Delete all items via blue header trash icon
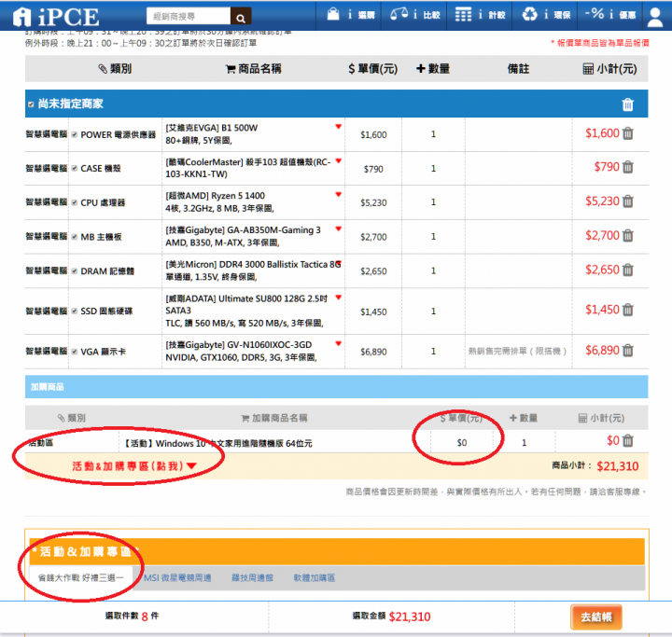Screen dimensions: 672x637 (x=627, y=104)
